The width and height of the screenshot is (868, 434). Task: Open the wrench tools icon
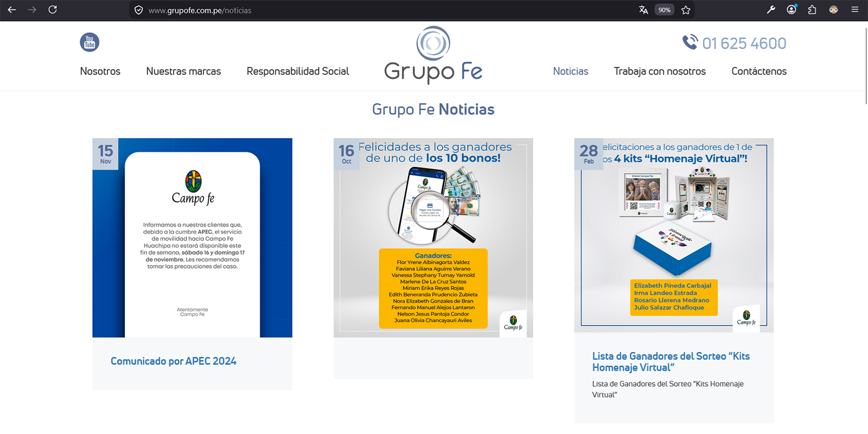[x=771, y=10]
